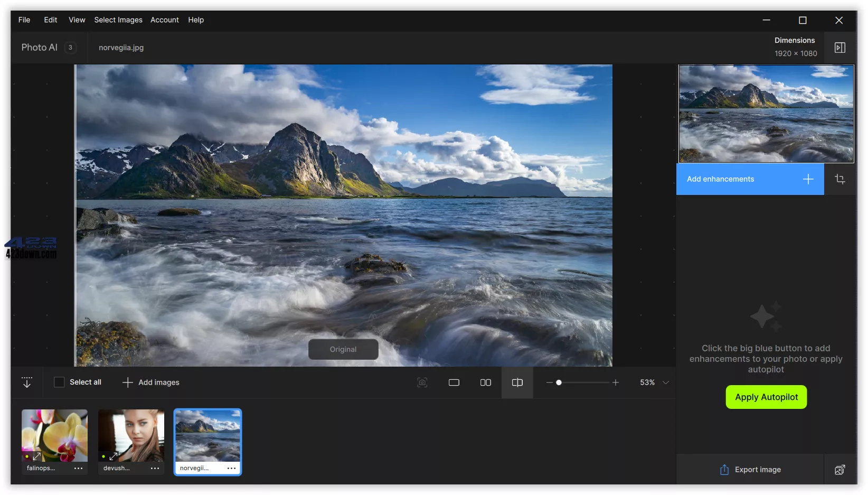Click the Apply Autopilot button

pos(766,397)
